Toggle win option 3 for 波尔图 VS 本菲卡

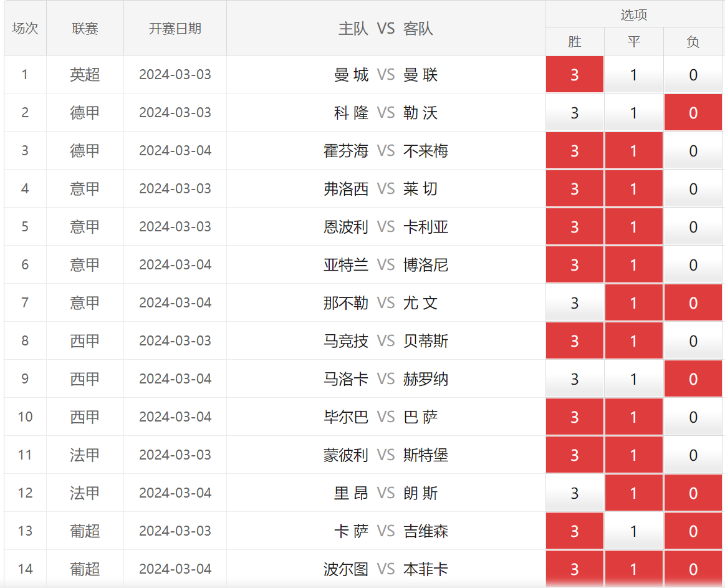(574, 569)
